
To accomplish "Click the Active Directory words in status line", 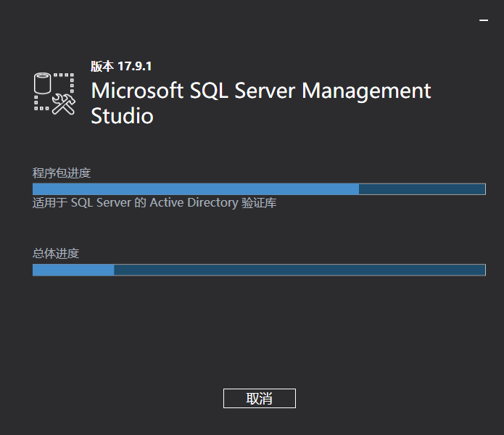I will 194,203.
